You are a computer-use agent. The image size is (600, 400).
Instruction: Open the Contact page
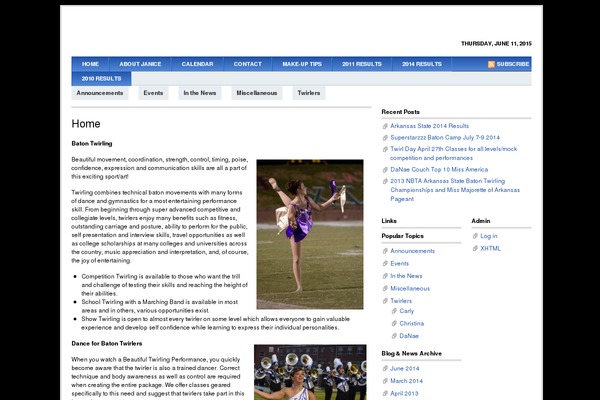248,64
